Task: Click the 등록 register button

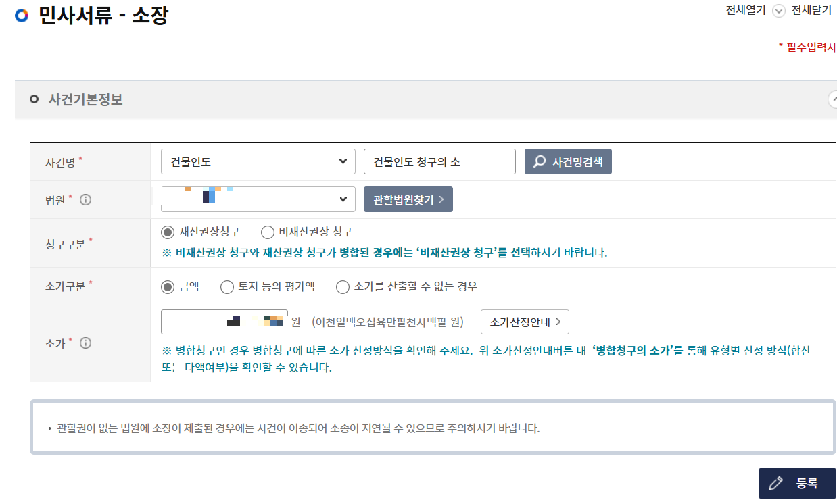Action: [797, 483]
